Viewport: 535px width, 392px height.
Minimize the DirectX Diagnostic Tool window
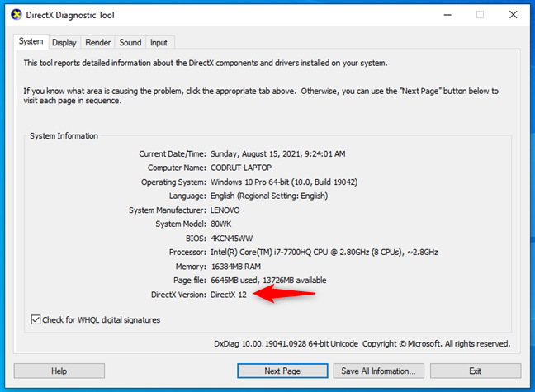(x=447, y=15)
